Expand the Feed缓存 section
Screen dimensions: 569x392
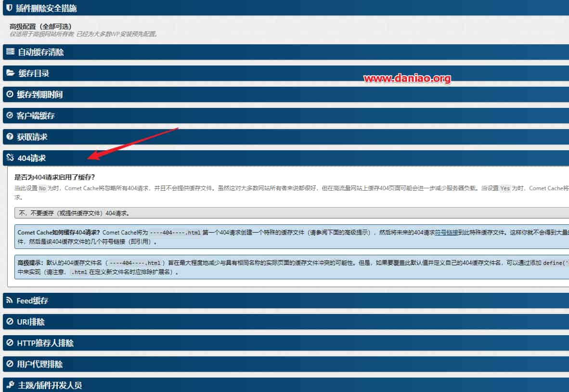coord(286,301)
